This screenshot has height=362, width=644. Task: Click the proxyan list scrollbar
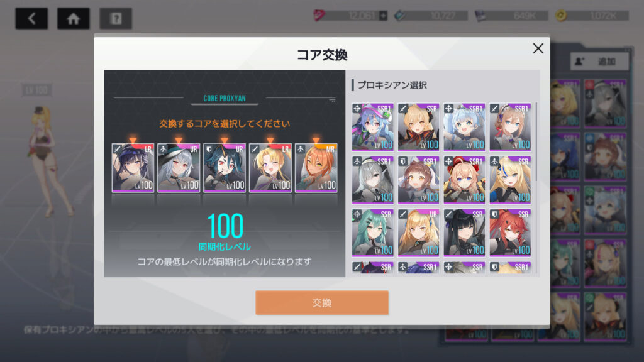click(x=536, y=141)
